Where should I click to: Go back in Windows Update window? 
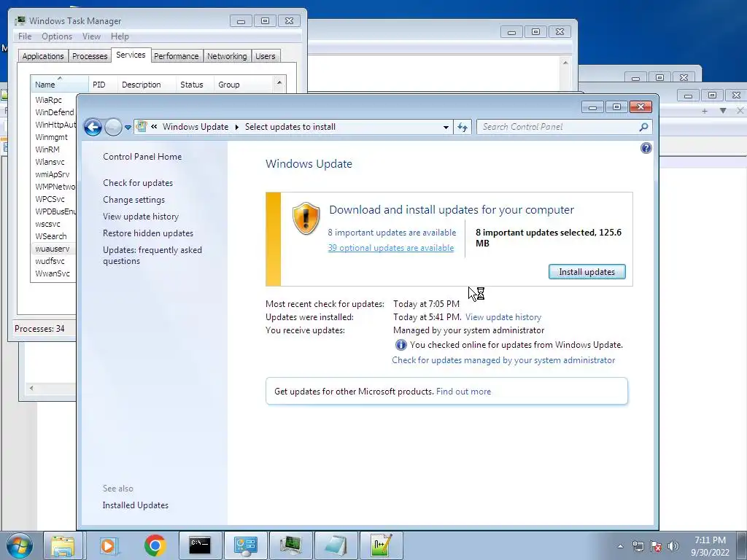pos(93,127)
